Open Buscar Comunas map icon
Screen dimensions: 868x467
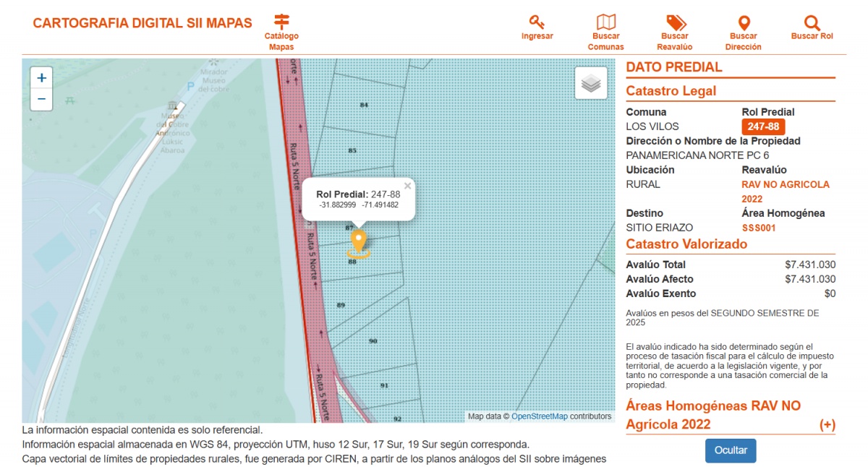605,22
